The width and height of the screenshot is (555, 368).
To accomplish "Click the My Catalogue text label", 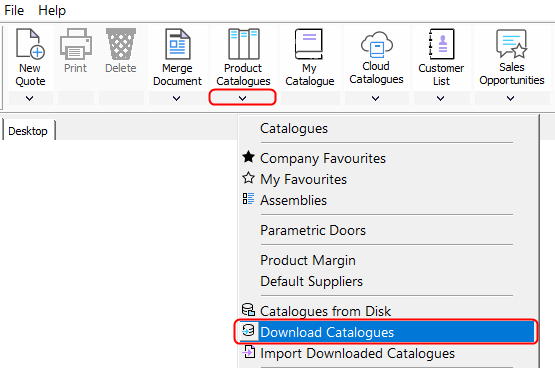I will click(x=310, y=74).
